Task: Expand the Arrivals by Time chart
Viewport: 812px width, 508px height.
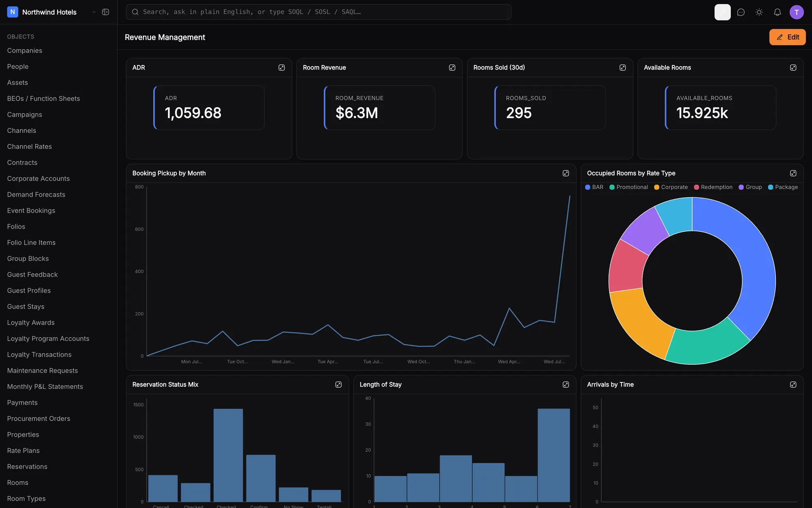Action: click(x=793, y=384)
